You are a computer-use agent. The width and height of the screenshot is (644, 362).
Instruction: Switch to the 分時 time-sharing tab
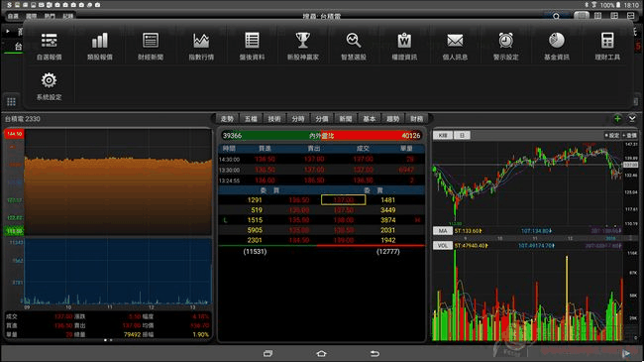[x=298, y=119]
